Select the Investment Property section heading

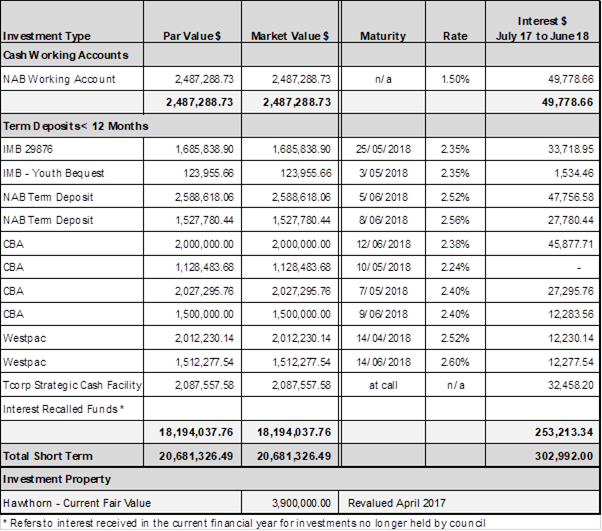pyautogui.click(x=56, y=478)
